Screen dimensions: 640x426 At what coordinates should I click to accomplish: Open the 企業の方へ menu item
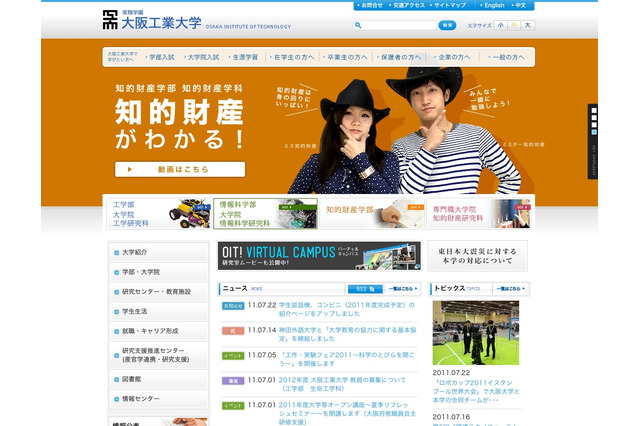tap(452, 57)
